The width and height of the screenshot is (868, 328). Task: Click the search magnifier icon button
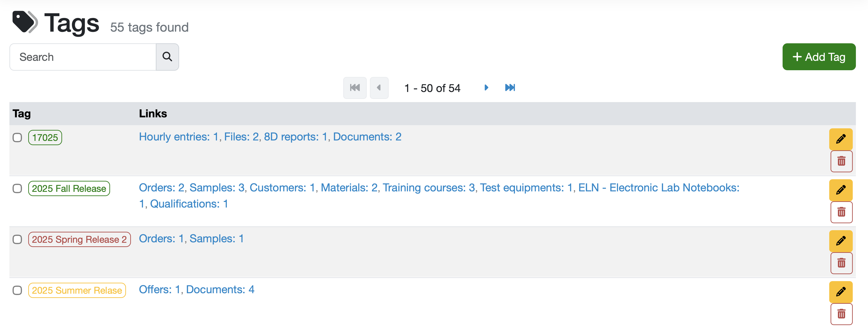pos(167,57)
